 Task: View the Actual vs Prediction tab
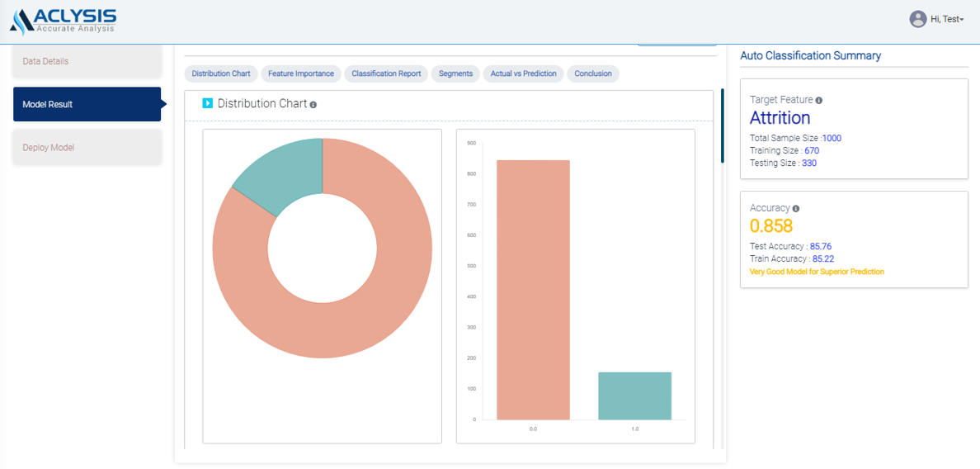pyautogui.click(x=523, y=73)
